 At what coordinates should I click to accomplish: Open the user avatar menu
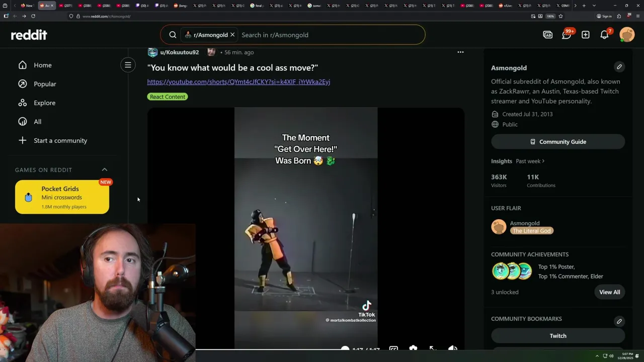coord(627,35)
